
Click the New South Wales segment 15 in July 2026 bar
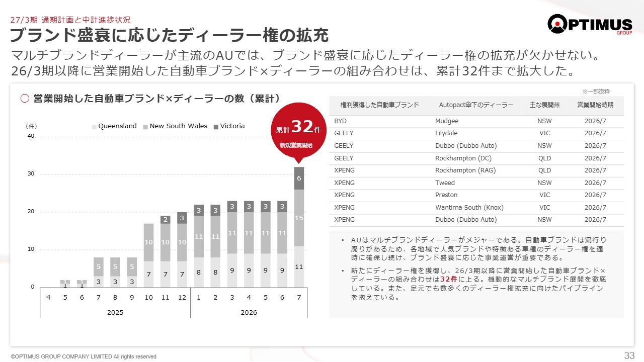(x=299, y=218)
